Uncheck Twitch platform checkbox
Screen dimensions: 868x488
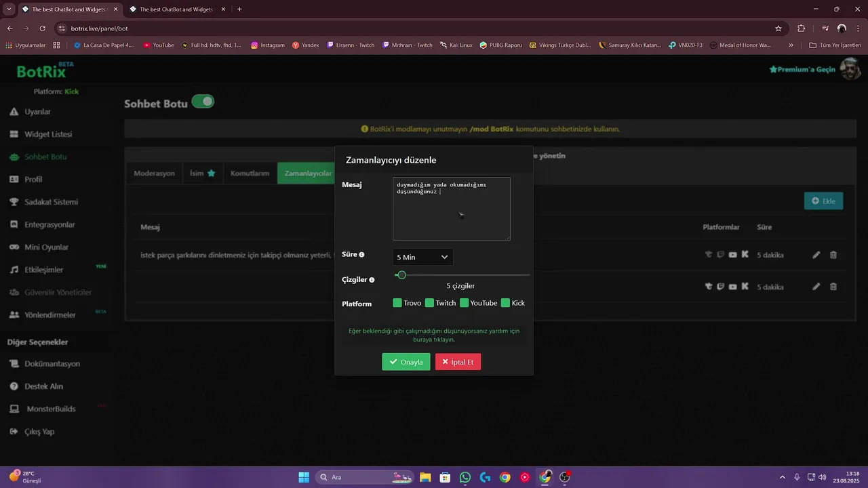429,303
